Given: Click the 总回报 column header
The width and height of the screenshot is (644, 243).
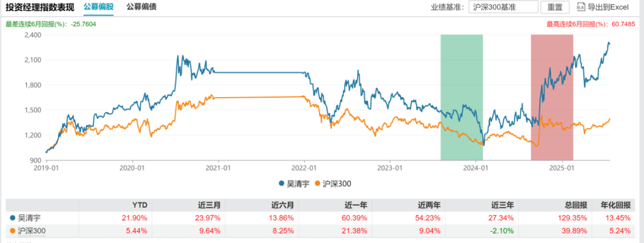Looking at the screenshot, I should [x=577, y=205].
